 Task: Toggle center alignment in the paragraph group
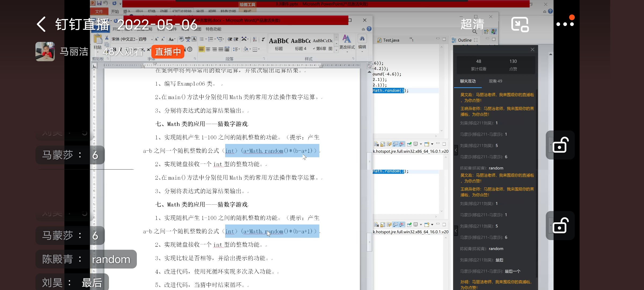pyautogui.click(x=208, y=49)
